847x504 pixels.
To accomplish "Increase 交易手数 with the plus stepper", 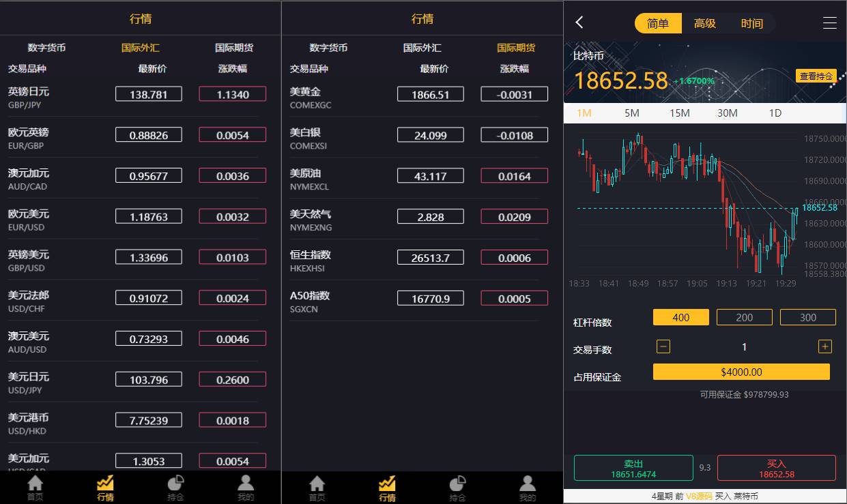I will [x=824, y=346].
